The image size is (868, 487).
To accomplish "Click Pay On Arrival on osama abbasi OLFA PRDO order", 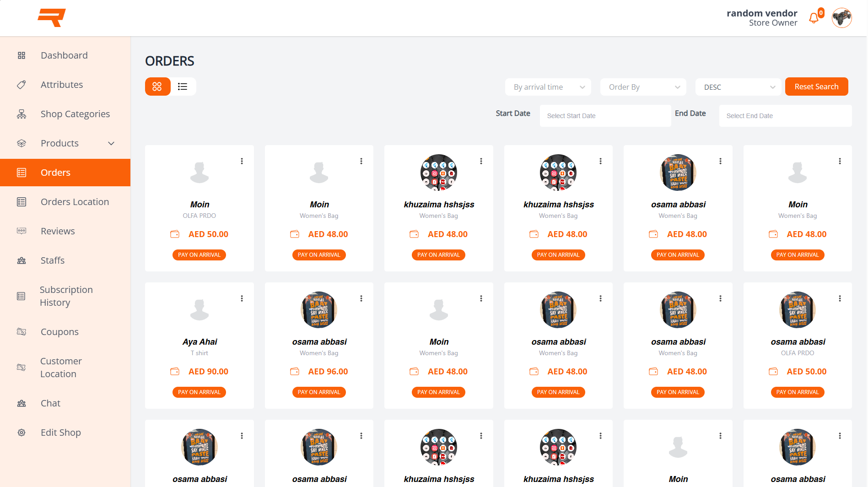I will 798,392.
